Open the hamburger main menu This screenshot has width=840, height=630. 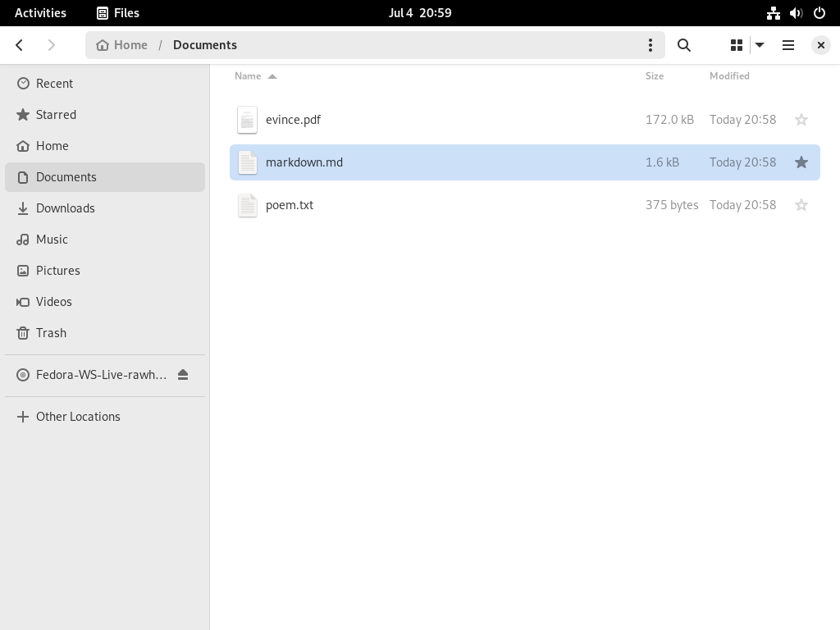[788, 45]
